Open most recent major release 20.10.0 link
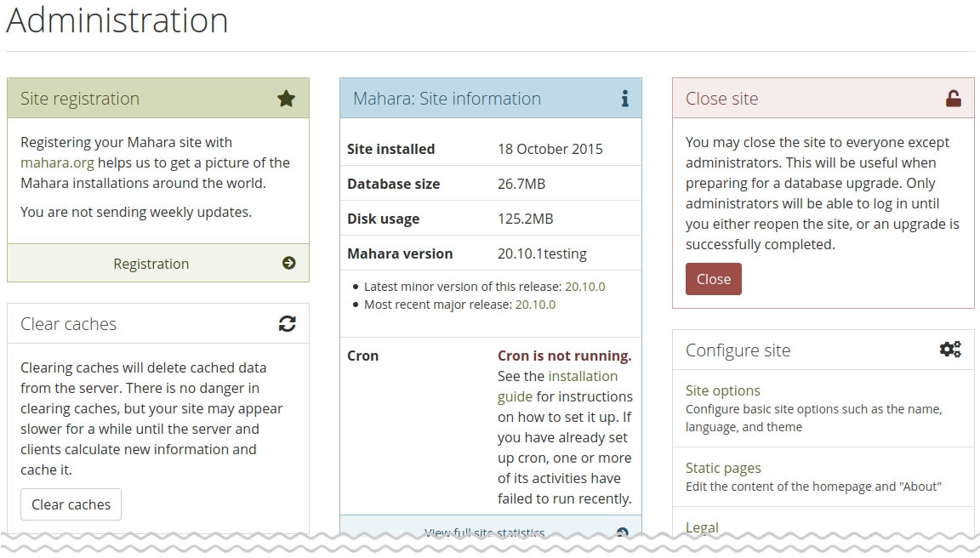This screenshot has width=980, height=558. 535,305
